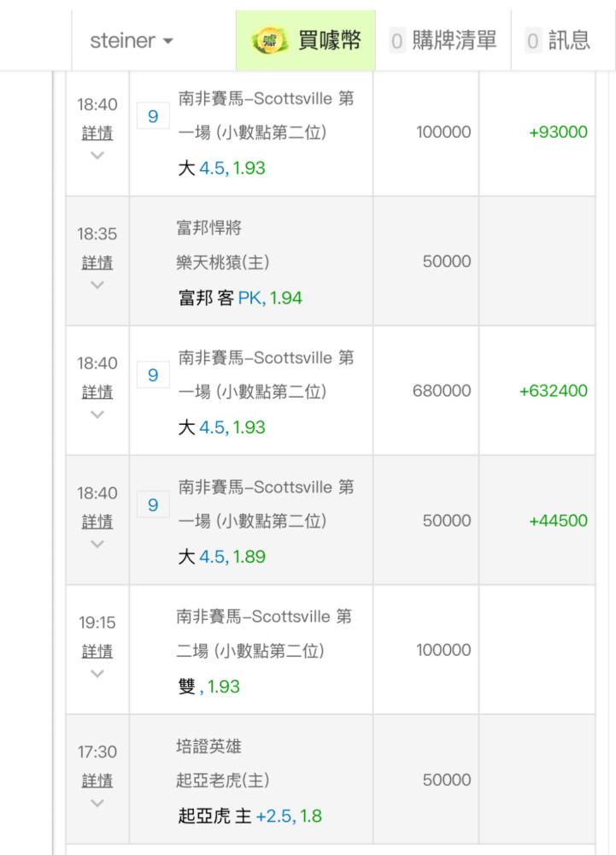Viewport: 616px width, 855px height.
Task: Click the 富邦 客 PK, 1.94 bet text
Action: click(240, 298)
